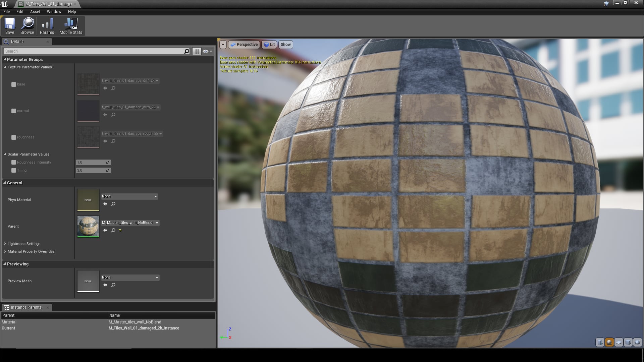Click the Tiling value stepper arrows
The image size is (644, 362).
tap(108, 170)
